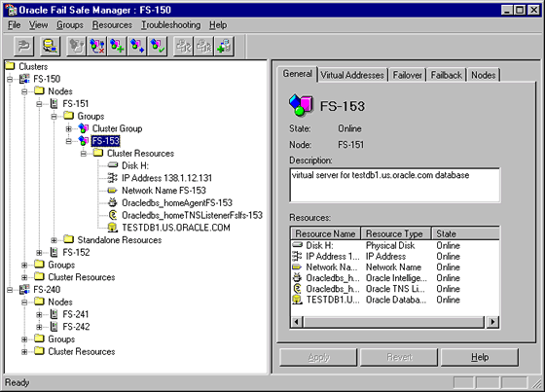The height and width of the screenshot is (392, 545).
Task: Click the hand-with-plug connect toolbar icon
Action: [x=24, y=46]
